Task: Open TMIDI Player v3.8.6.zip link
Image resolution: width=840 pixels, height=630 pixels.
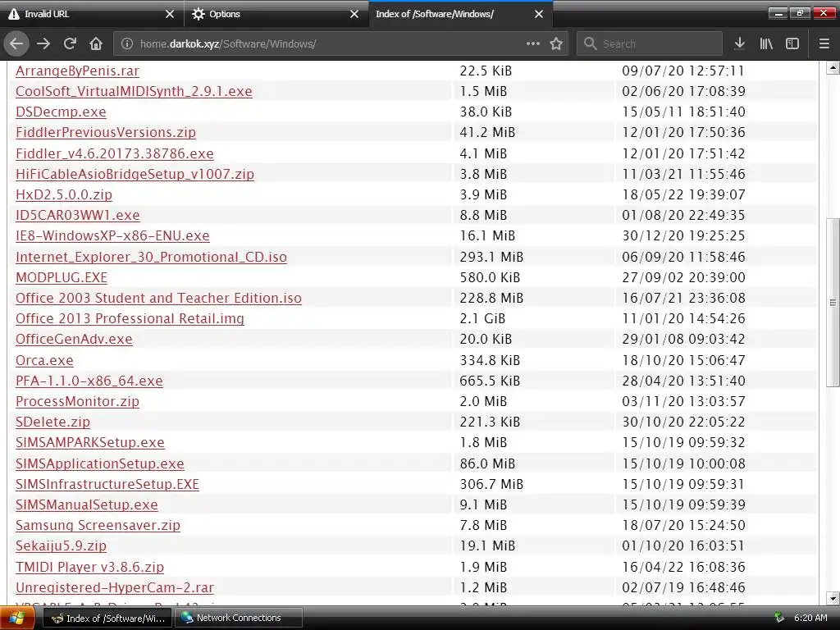Action: [89, 567]
